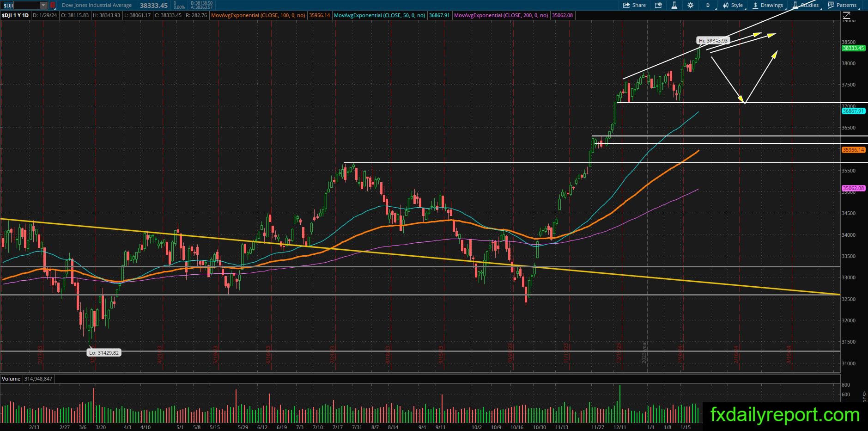This screenshot has width=868, height=431.
Task: Click the 1/15 date on the time axis
Action: pos(686,427)
